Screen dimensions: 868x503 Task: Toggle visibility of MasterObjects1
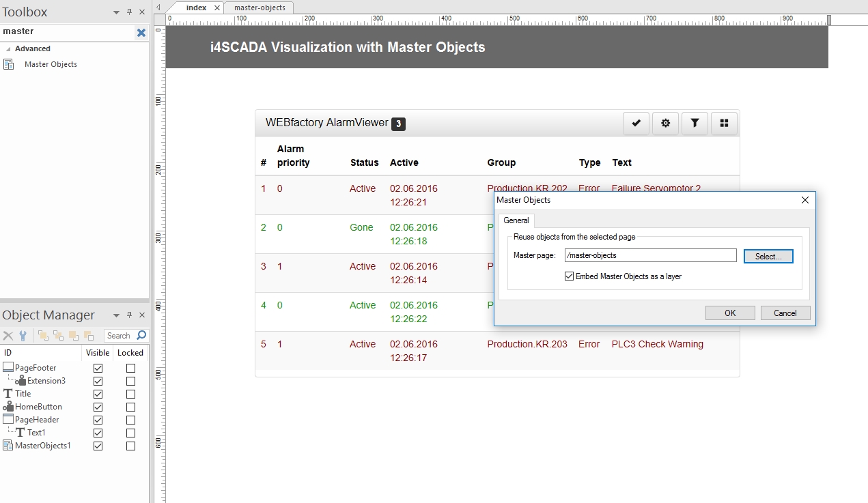click(98, 446)
